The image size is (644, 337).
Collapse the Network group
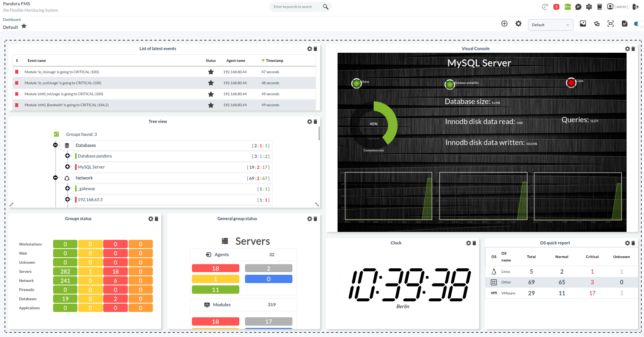click(x=55, y=178)
